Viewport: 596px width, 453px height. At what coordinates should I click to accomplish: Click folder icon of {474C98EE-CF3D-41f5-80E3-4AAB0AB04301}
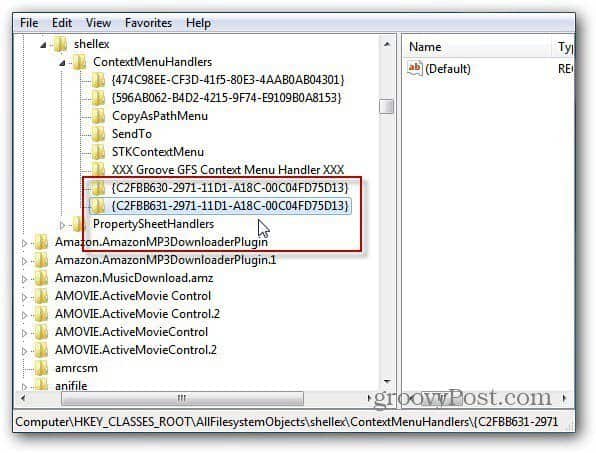point(98,80)
